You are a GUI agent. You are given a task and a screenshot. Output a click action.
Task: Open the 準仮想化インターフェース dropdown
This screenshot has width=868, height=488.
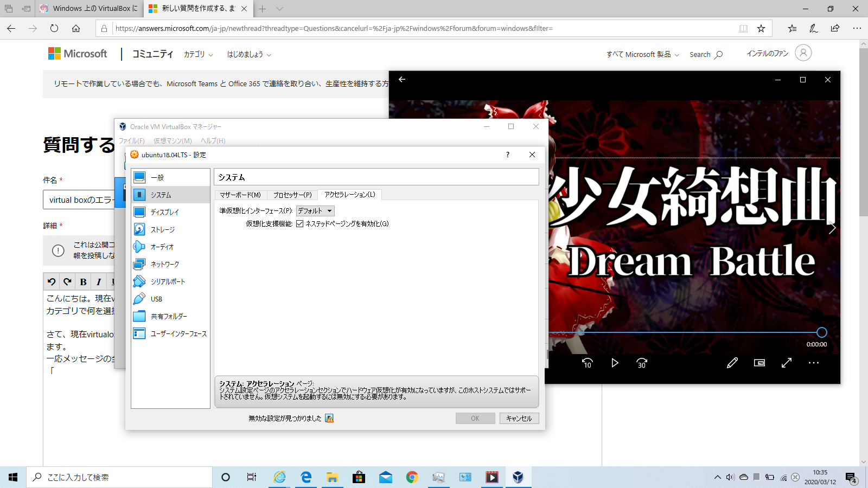pos(315,210)
